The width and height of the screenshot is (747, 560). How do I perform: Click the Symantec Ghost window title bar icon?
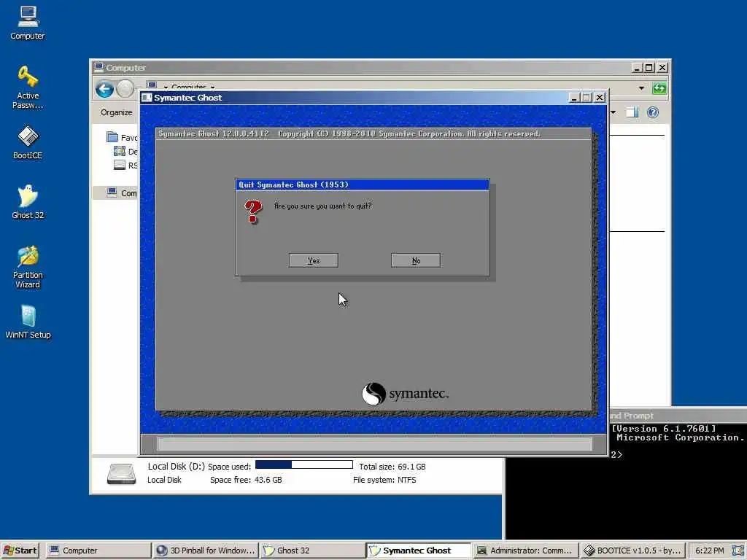147,98
